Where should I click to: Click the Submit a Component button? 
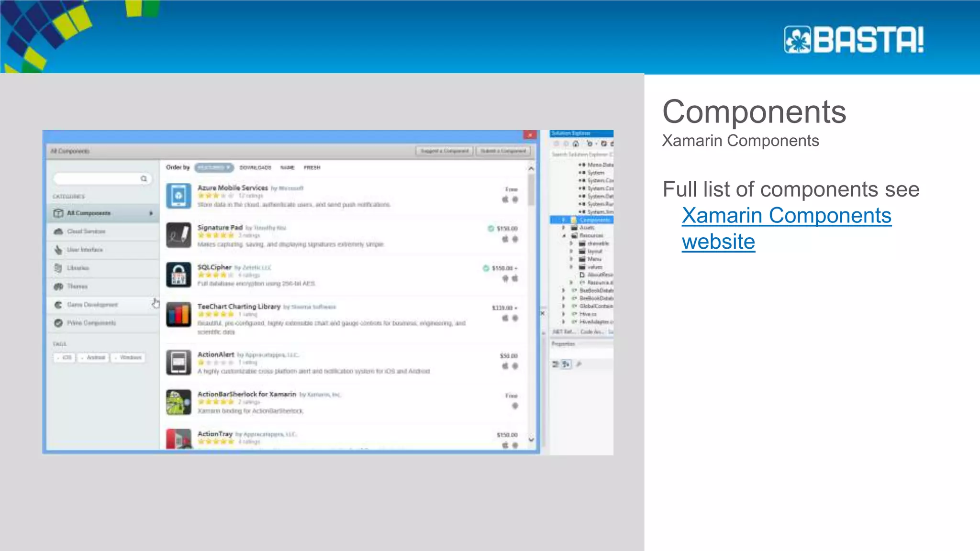pos(503,151)
